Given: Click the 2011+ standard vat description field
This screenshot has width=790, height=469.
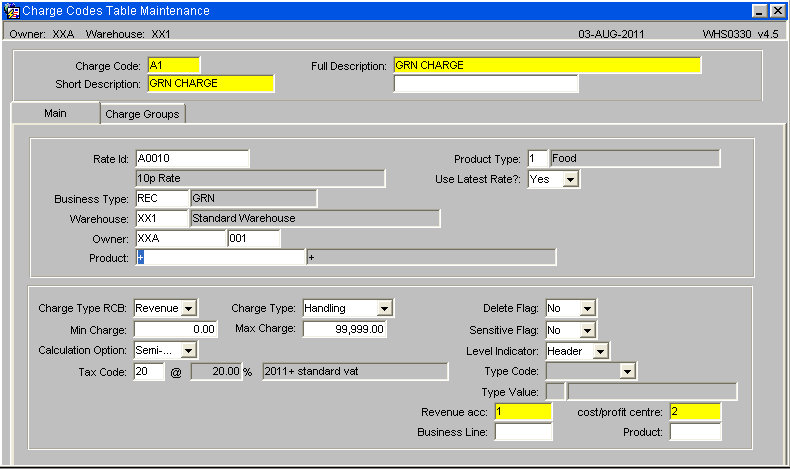Looking at the screenshot, I should [355, 372].
